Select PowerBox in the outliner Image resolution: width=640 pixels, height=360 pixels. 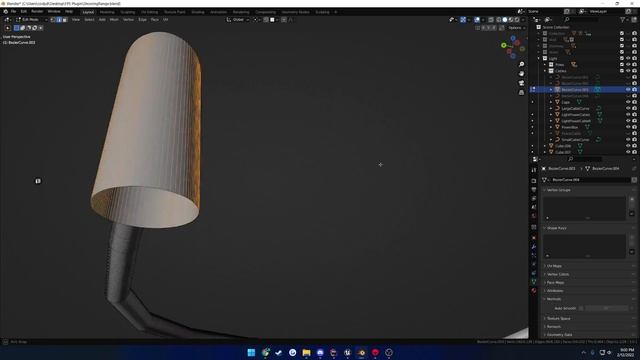coord(570,127)
